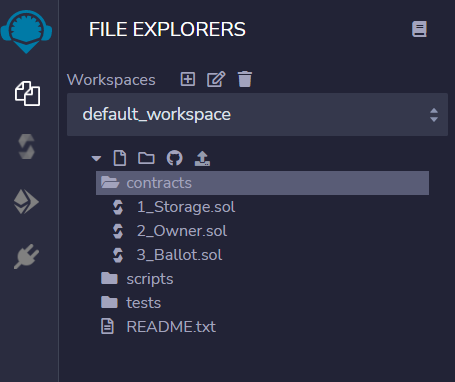Image resolution: width=455 pixels, height=382 pixels.
Task: Create new folder with folder icon
Action: [x=146, y=158]
